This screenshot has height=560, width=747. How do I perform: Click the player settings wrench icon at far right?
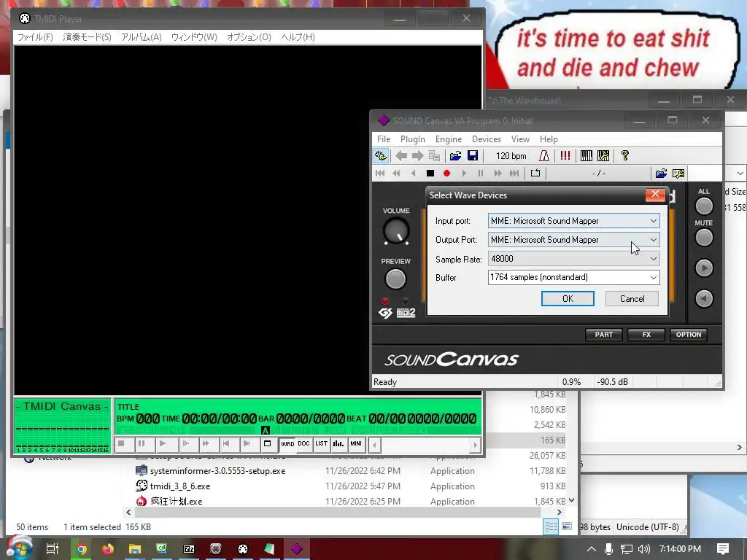pos(678,174)
